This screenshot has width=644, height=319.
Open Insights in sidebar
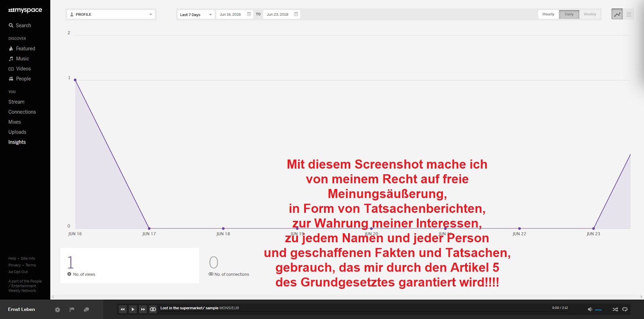pos(17,142)
